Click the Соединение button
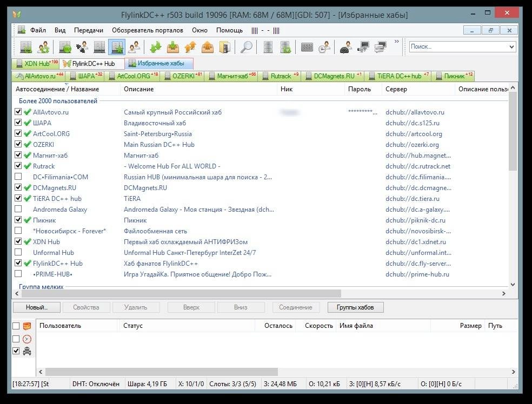The width and height of the screenshot is (532, 404). click(x=296, y=307)
